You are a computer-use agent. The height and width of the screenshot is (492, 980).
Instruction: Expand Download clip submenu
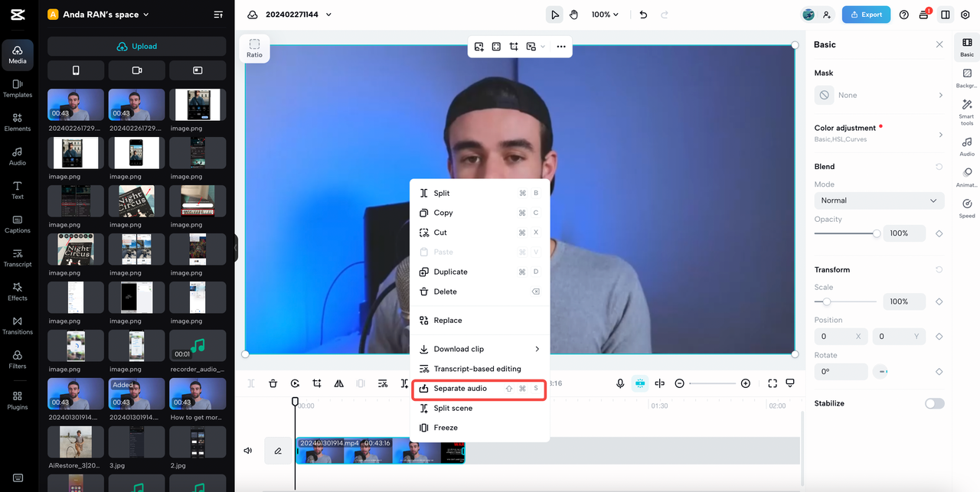[480, 349]
